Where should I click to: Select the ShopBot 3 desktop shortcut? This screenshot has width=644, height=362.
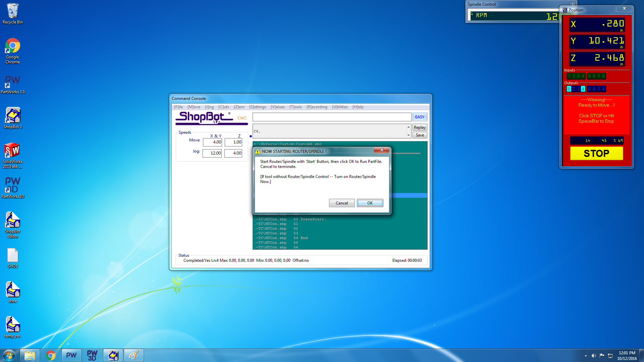[x=13, y=118]
